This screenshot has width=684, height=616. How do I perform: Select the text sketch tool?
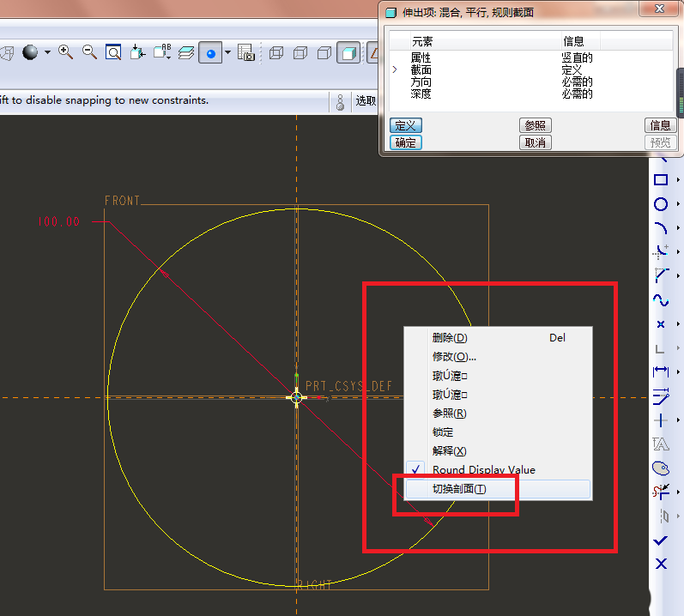(661, 444)
